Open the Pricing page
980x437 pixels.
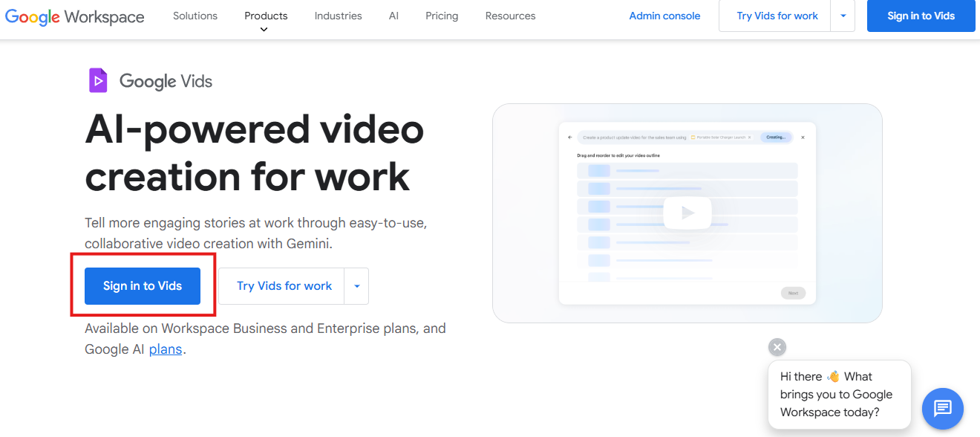pos(442,16)
